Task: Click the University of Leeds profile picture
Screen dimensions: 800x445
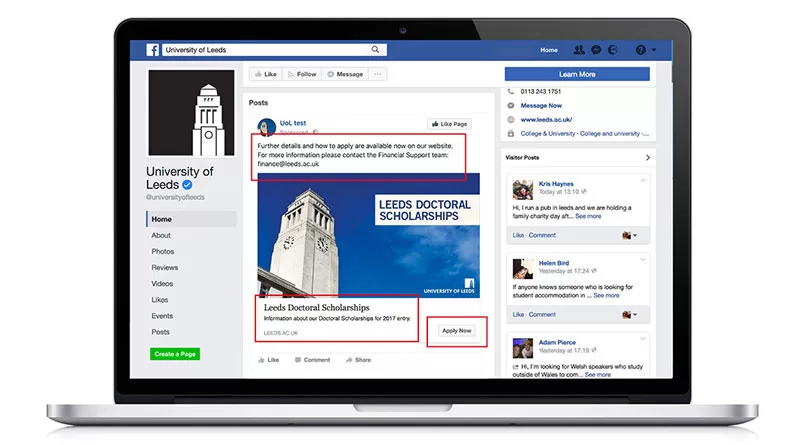Action: (191, 113)
